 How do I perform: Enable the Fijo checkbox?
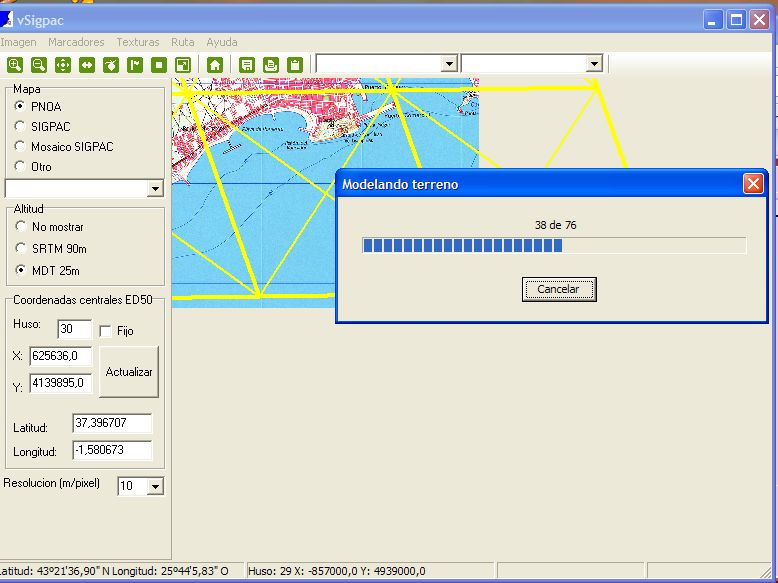(x=106, y=331)
